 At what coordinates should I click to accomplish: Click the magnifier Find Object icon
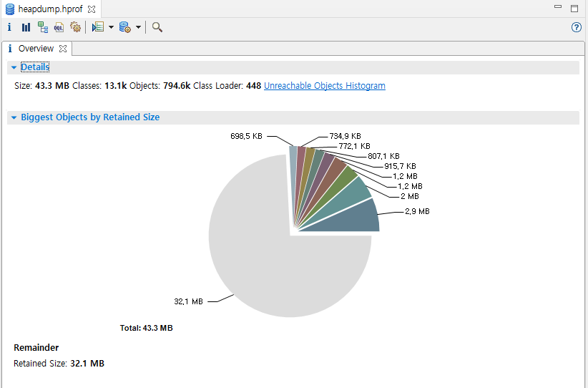pos(157,27)
